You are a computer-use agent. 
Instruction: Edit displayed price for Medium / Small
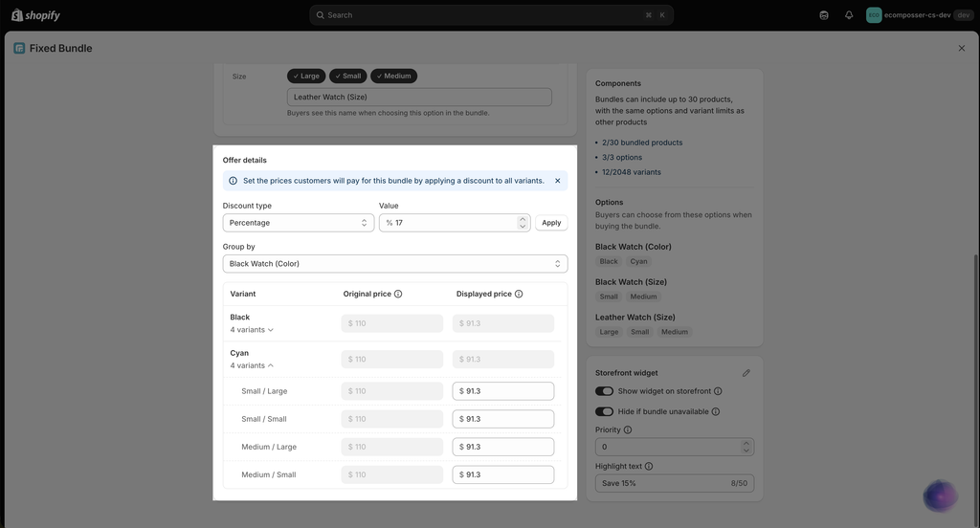(x=503, y=474)
